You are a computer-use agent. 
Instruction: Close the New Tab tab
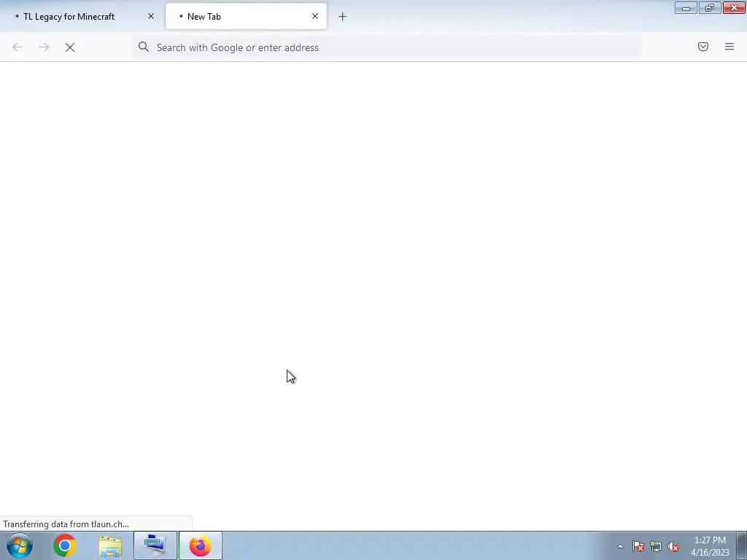315,16
